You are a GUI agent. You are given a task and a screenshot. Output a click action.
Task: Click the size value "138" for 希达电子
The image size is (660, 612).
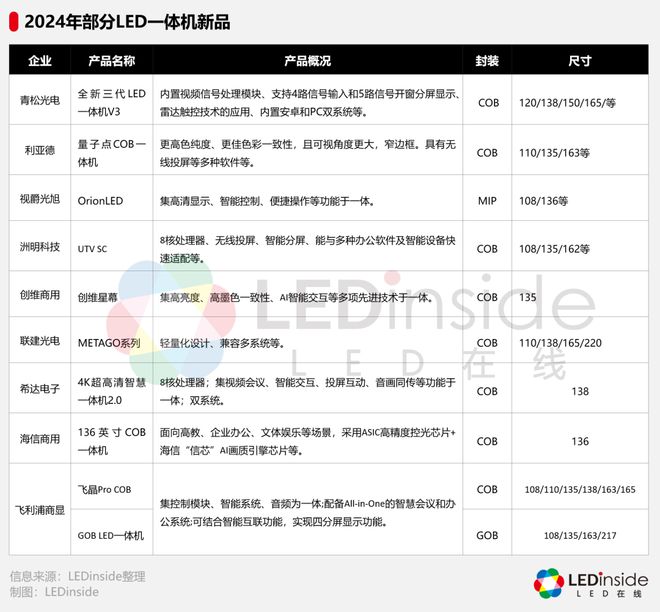580,391
